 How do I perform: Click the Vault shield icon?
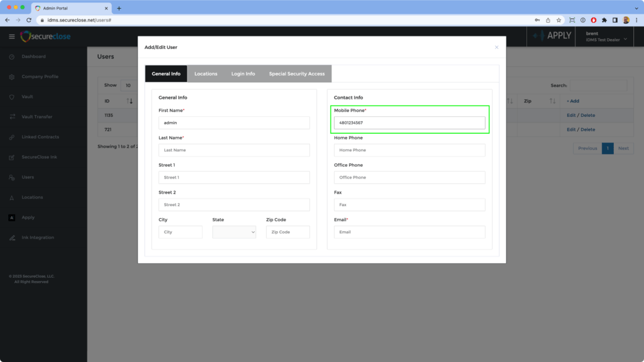12,97
